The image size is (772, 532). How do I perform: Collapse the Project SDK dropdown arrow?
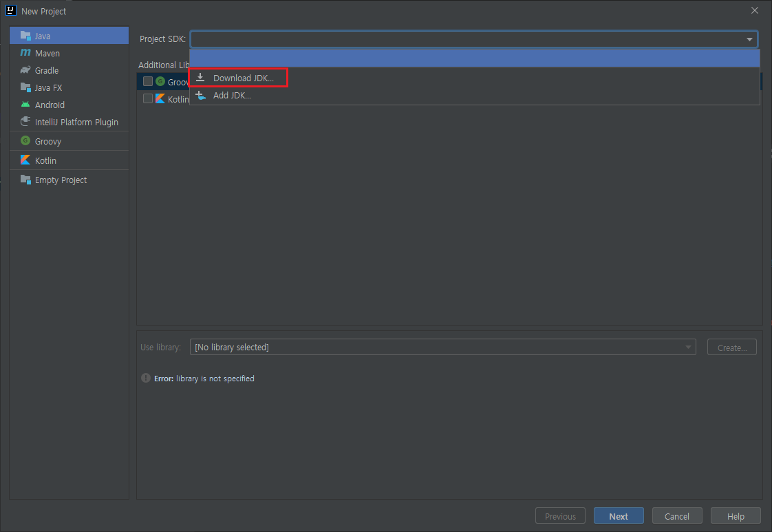pos(749,39)
